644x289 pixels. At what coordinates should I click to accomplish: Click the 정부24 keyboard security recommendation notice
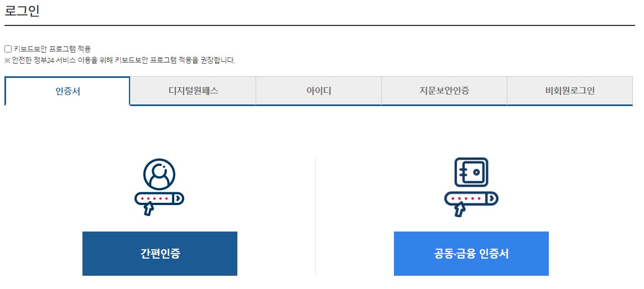point(120,61)
